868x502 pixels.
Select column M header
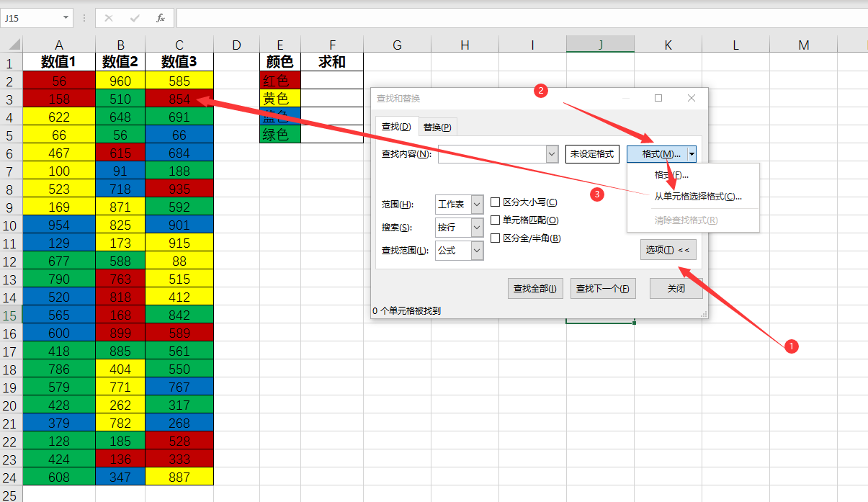(x=804, y=45)
